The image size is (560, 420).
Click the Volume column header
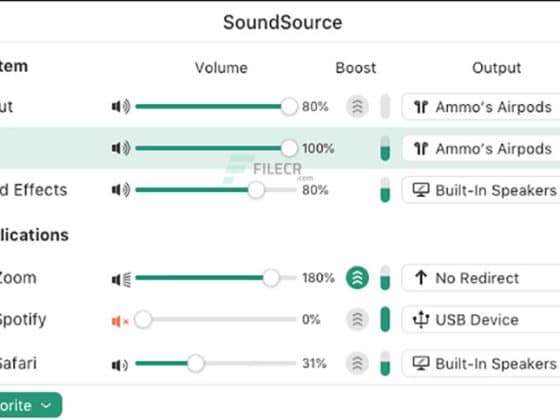(x=221, y=68)
